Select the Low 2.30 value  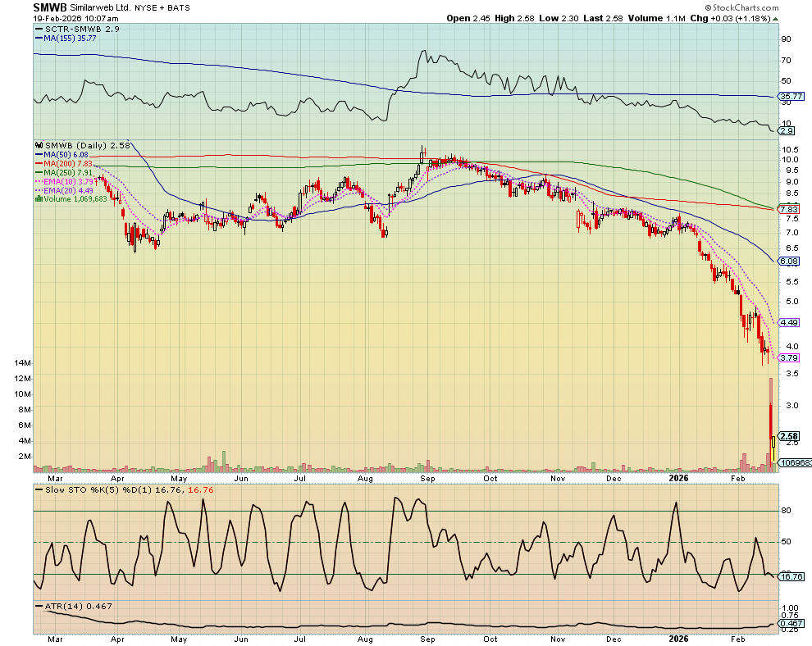[559, 18]
